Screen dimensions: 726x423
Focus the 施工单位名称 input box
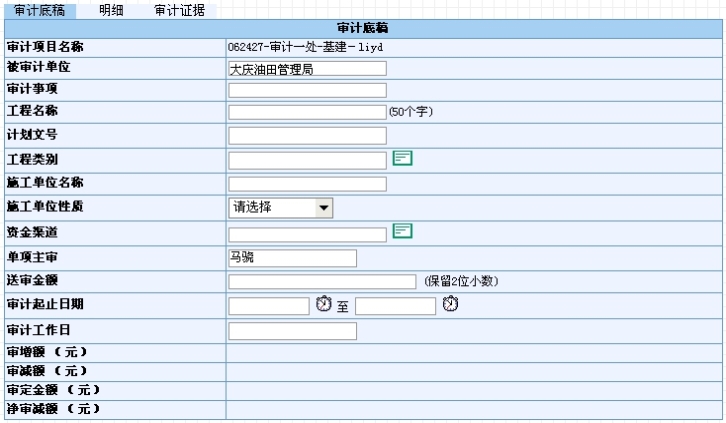307,183
